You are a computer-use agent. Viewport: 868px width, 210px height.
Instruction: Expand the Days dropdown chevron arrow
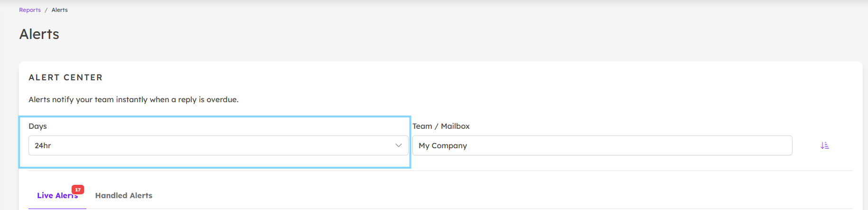[x=399, y=145]
